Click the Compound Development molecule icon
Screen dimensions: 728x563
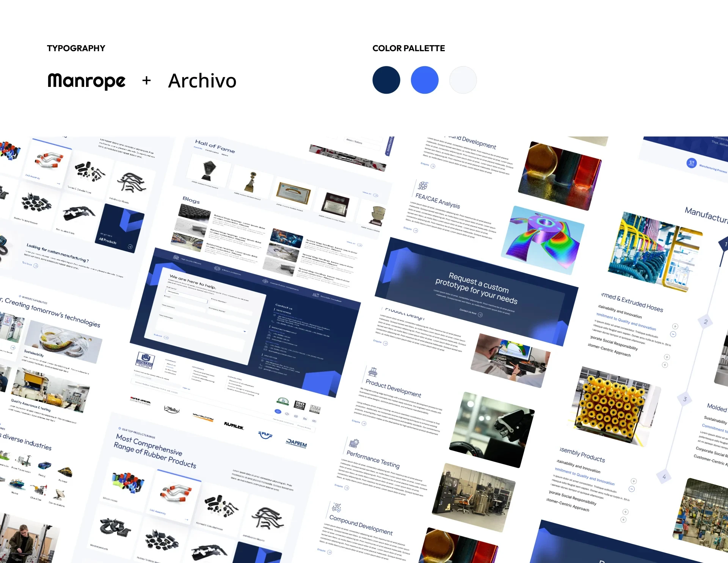[x=337, y=507]
